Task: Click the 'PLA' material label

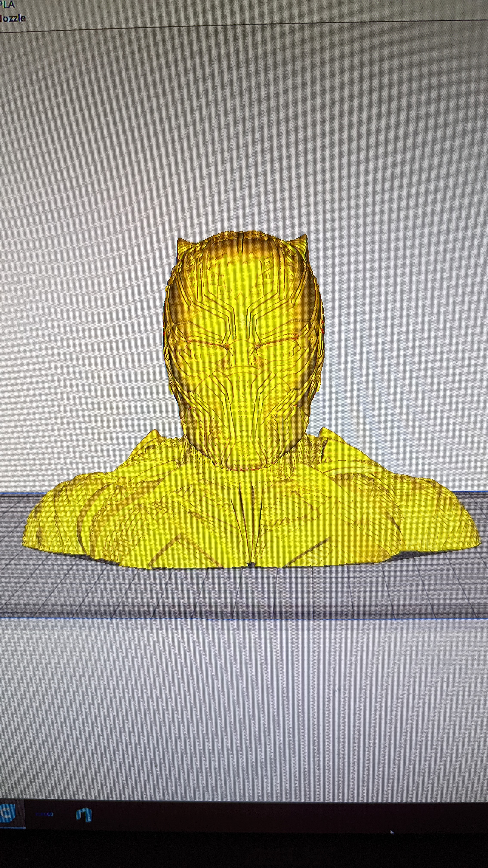Action: 7,5
